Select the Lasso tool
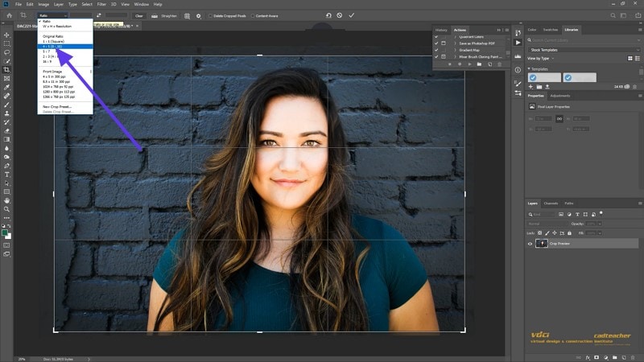 coord(6,52)
